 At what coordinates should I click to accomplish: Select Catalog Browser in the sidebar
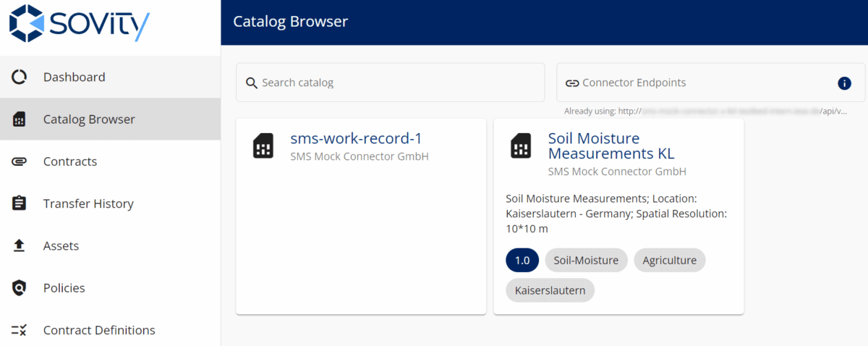click(110, 119)
